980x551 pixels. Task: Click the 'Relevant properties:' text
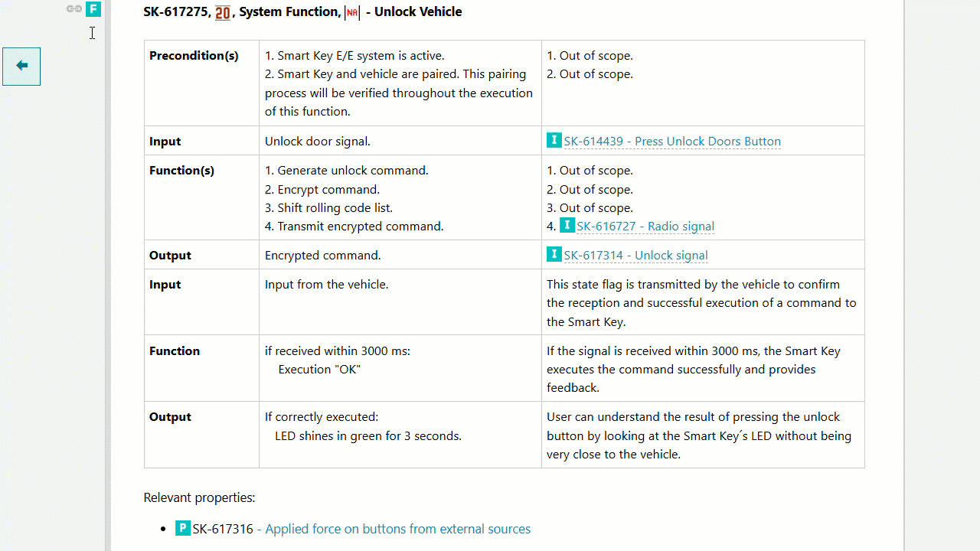pyautogui.click(x=199, y=497)
